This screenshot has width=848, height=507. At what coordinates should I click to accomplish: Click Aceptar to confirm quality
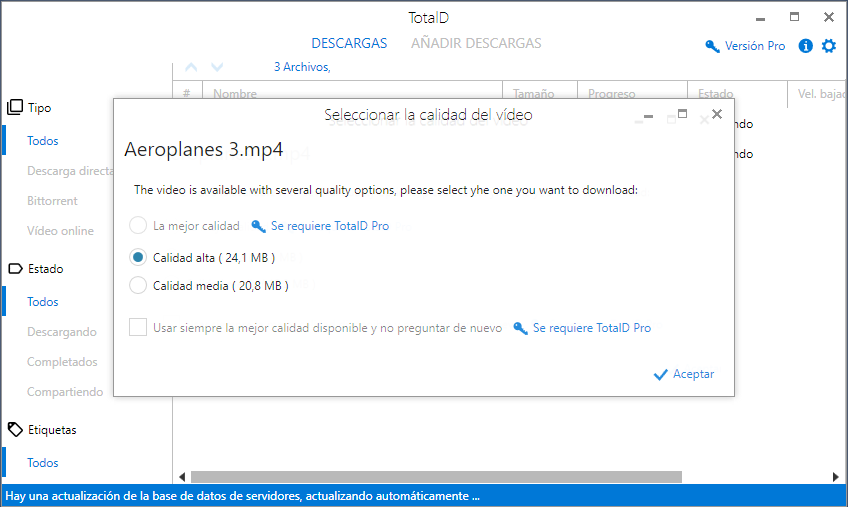tap(684, 374)
